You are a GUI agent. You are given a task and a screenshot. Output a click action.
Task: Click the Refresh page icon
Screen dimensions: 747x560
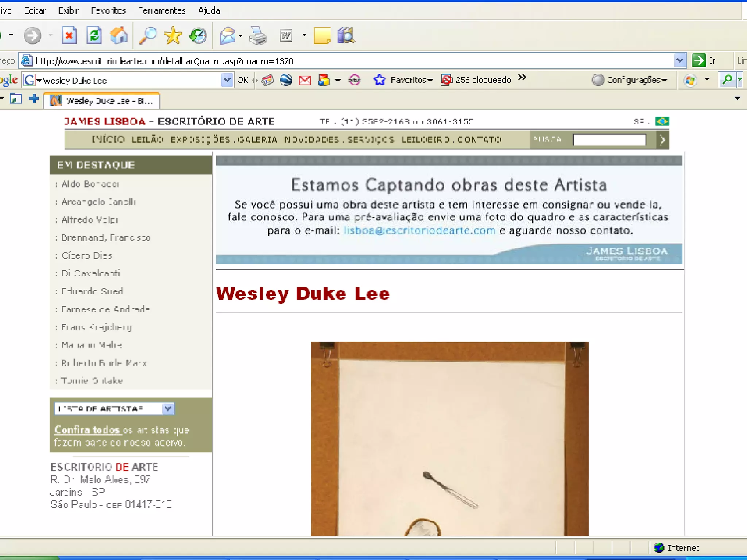pyautogui.click(x=94, y=36)
